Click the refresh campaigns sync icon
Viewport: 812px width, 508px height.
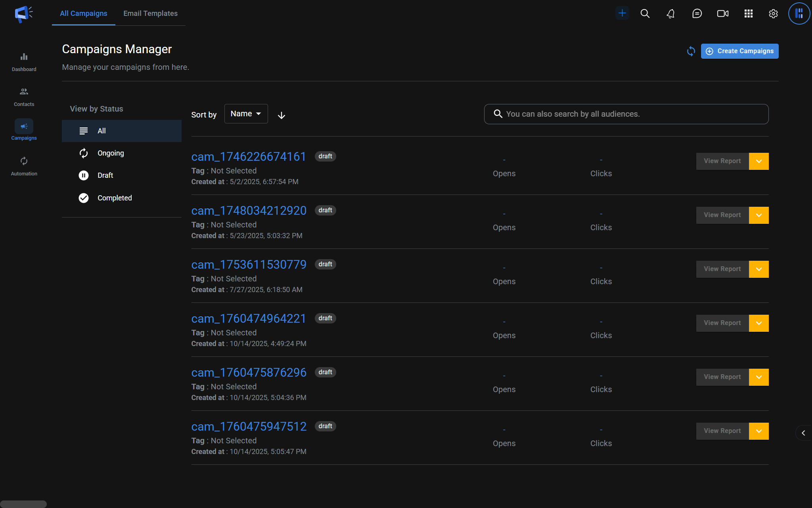pos(691,51)
